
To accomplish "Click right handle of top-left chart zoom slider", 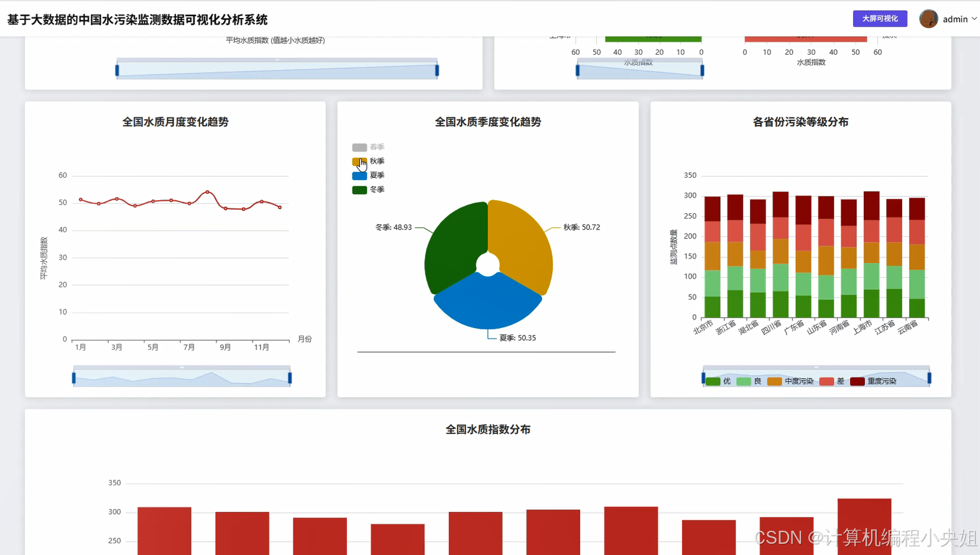I will [437, 70].
